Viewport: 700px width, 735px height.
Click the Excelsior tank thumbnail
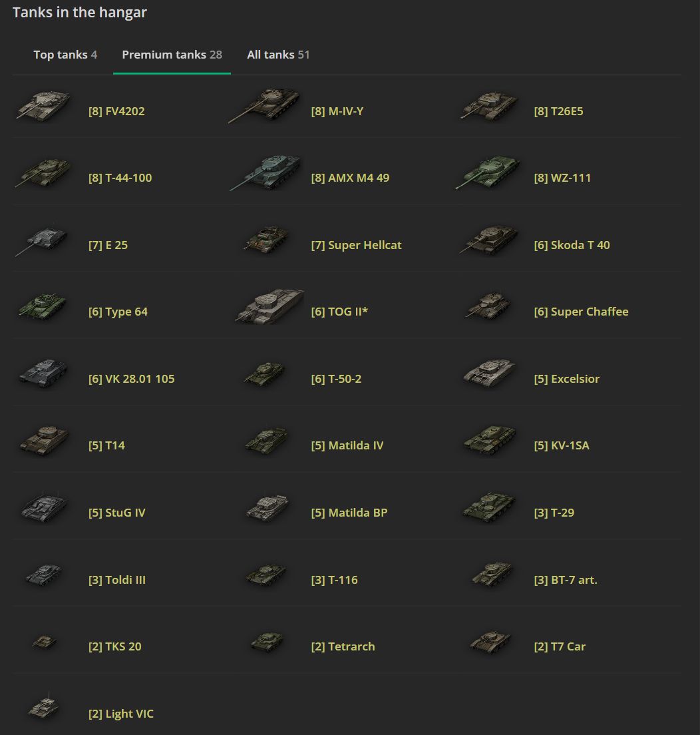tap(489, 375)
